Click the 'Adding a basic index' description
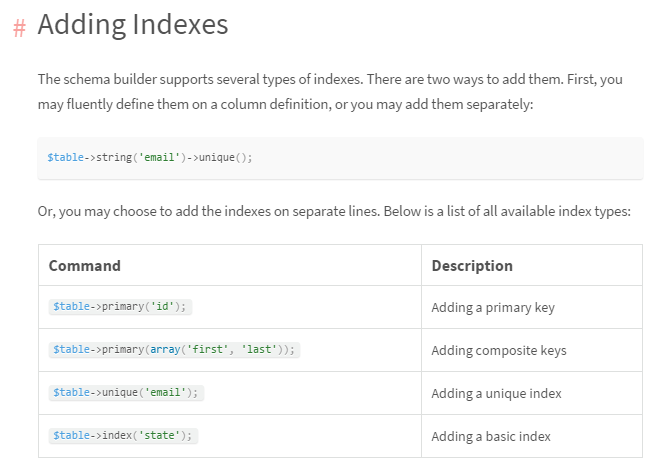This screenshot has height=469, width=662. coord(491,437)
